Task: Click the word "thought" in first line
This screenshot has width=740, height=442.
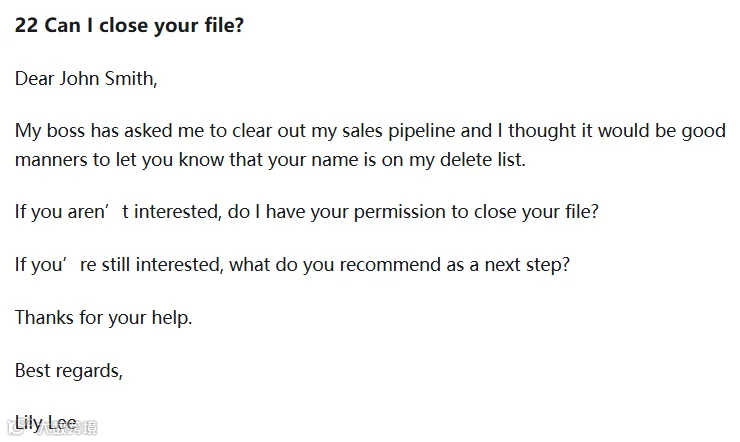Action: coord(542,131)
